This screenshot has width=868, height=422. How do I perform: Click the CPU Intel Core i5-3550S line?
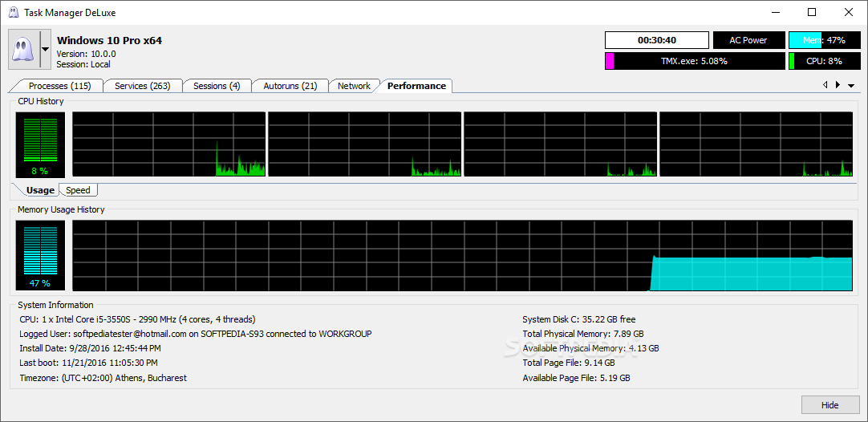click(x=137, y=319)
